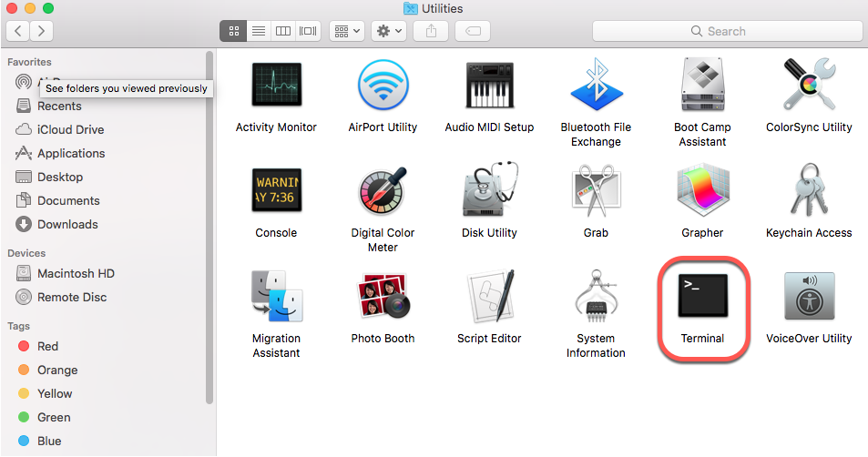Select the Script Editor icon
Viewport: 868px width, 457px height.
pyautogui.click(x=489, y=296)
